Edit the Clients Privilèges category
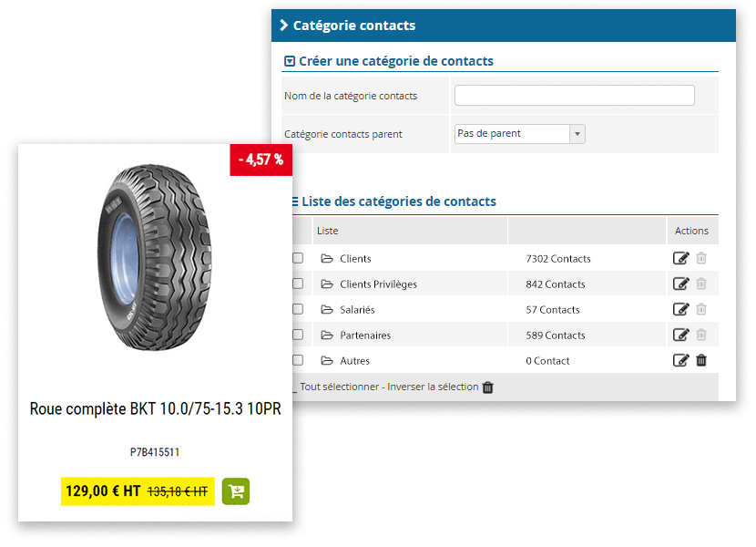Image resolution: width=756 pixels, height=547 pixels. (680, 284)
